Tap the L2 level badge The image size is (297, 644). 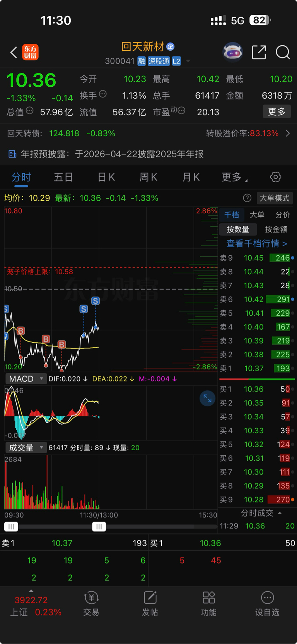(176, 61)
